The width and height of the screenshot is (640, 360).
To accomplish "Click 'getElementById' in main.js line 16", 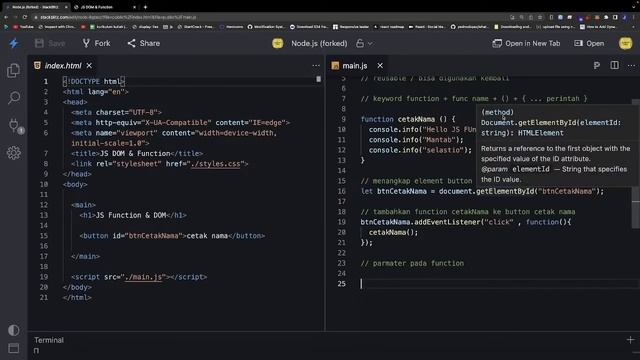I will (505, 191).
